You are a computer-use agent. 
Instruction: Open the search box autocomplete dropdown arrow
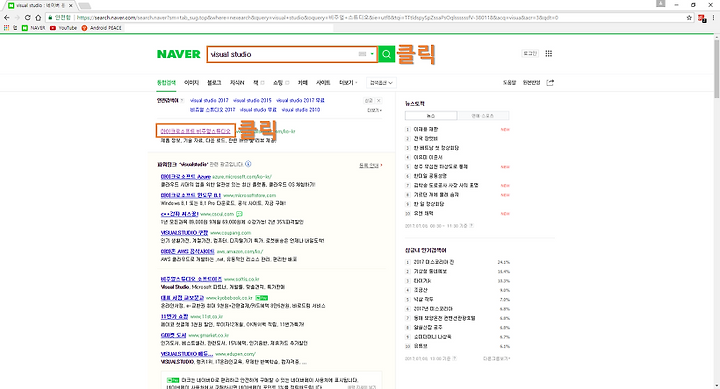coord(372,54)
